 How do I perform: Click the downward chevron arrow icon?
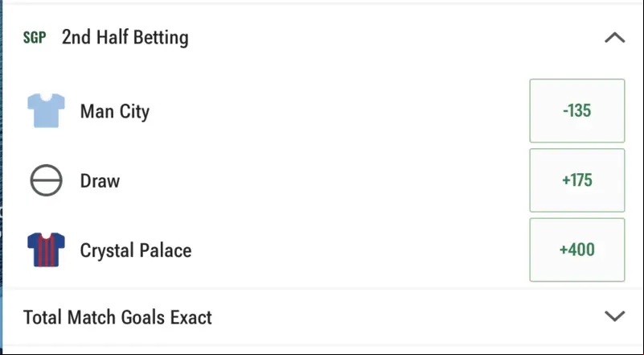pos(614,316)
